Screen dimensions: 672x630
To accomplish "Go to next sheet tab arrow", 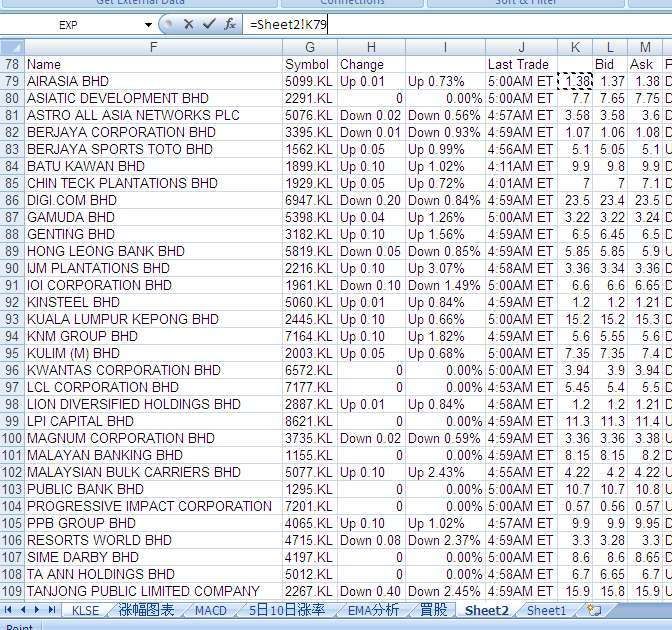I will [37, 609].
